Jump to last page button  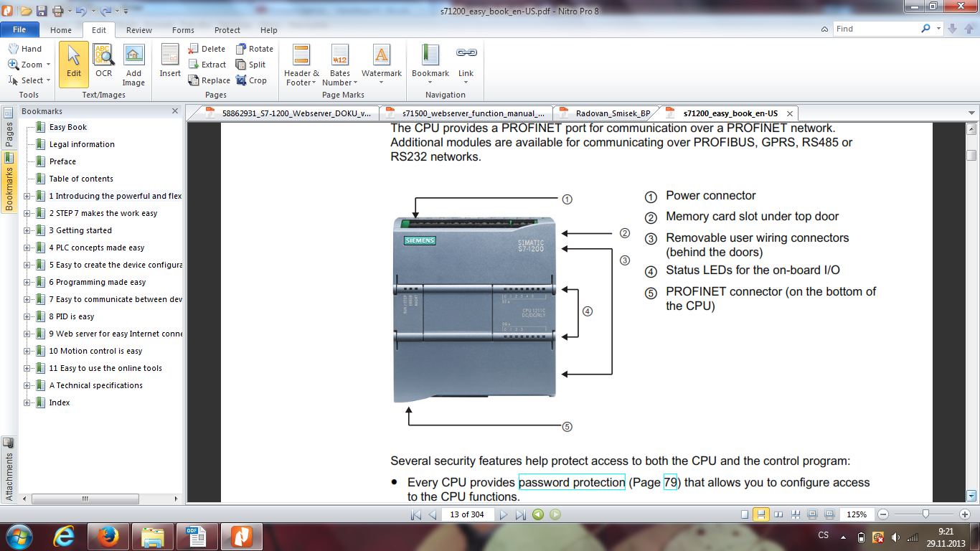coord(521,514)
